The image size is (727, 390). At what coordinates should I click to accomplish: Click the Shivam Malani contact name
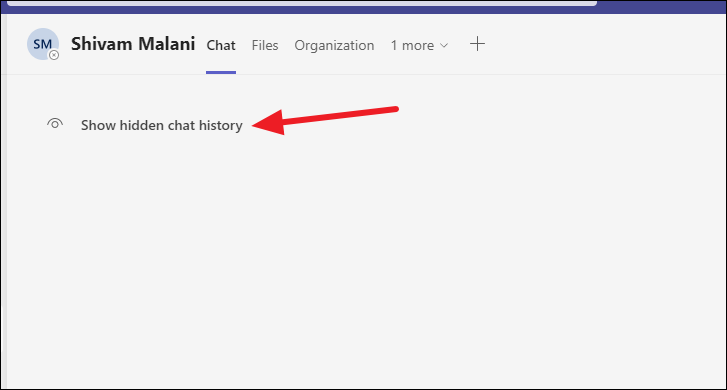pyautogui.click(x=133, y=44)
